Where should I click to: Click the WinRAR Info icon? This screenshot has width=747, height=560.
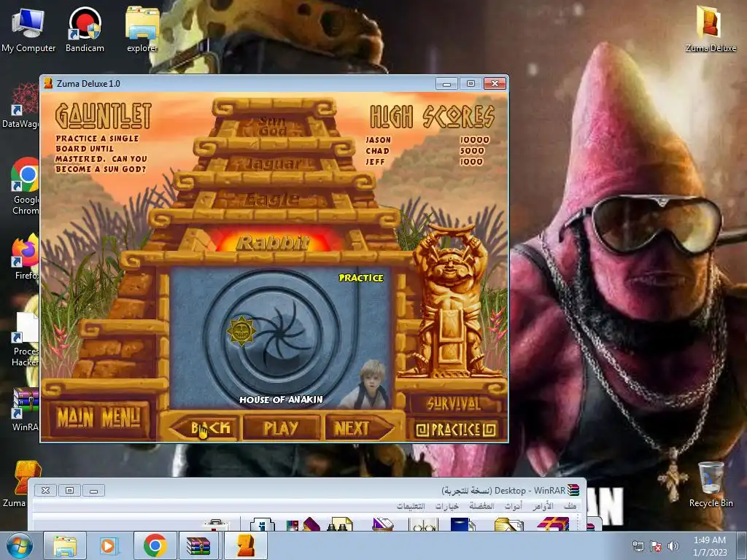[x=263, y=524]
